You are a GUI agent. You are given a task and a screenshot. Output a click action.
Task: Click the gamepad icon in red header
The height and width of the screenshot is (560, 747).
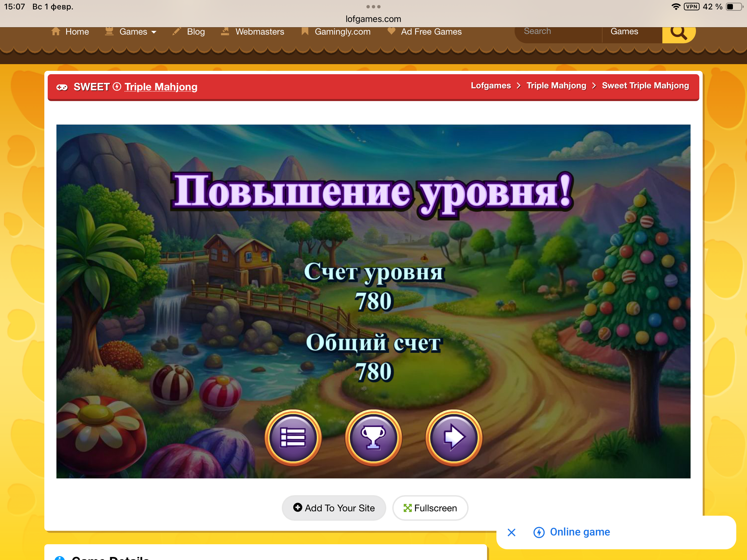pos(62,87)
